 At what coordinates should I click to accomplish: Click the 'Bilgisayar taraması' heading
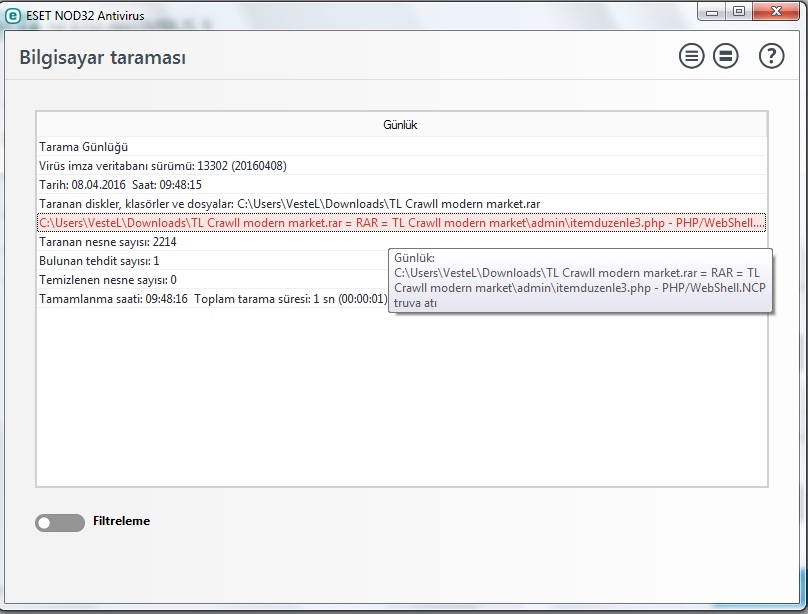103,57
